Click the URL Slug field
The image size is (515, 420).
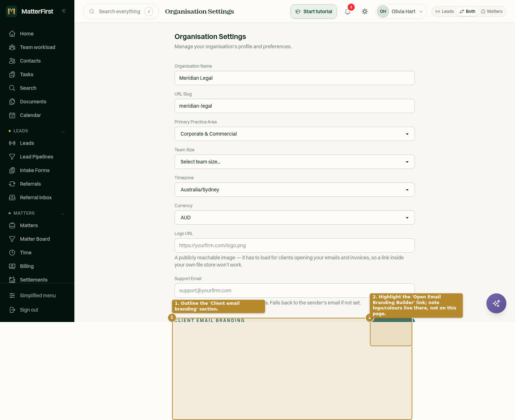coord(295,106)
